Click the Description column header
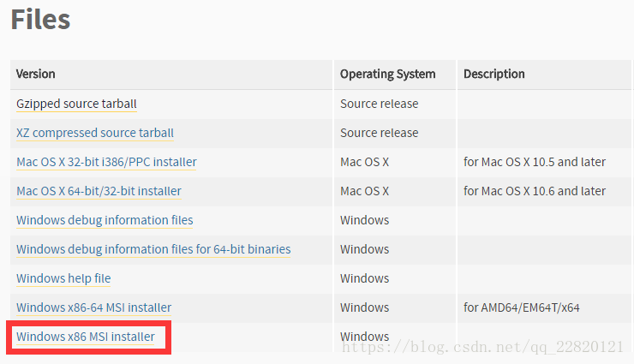Screen dimensions: 634x364 (x=494, y=75)
